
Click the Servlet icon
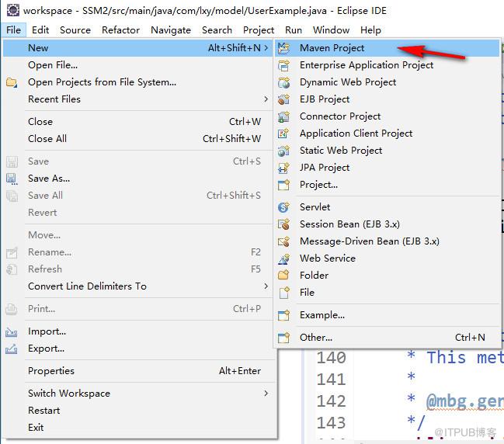[x=283, y=207]
